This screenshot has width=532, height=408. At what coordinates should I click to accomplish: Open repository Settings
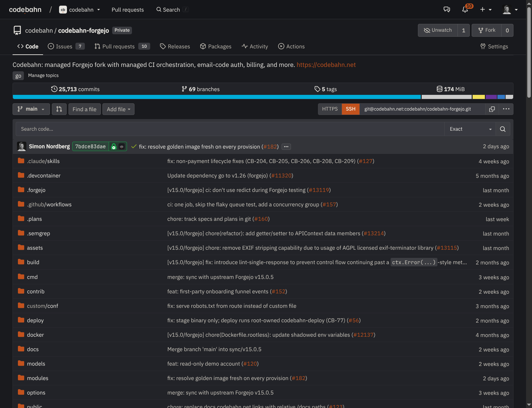tap(494, 46)
